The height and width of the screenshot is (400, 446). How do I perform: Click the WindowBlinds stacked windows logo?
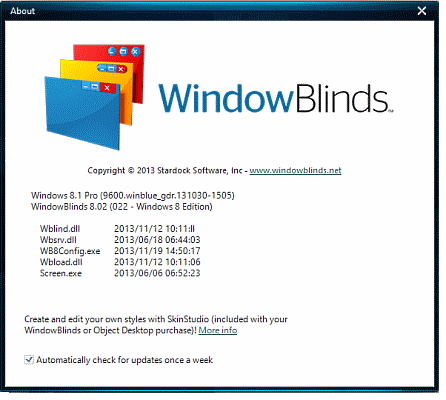tap(95, 97)
